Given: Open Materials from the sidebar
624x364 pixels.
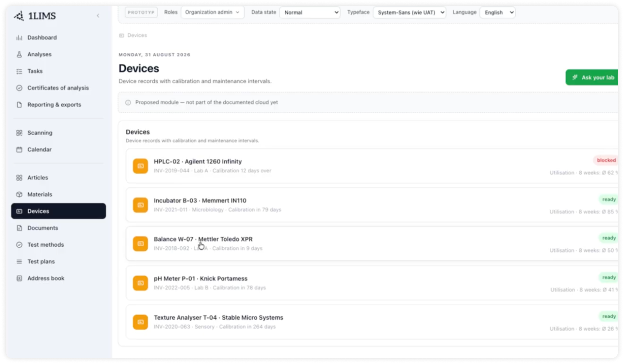Looking at the screenshot, I should click(59, 194).
